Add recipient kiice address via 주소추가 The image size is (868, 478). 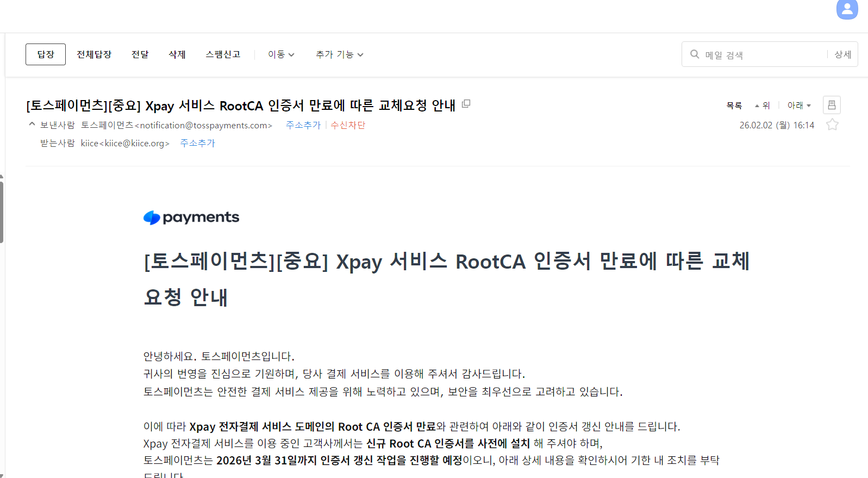coord(197,143)
